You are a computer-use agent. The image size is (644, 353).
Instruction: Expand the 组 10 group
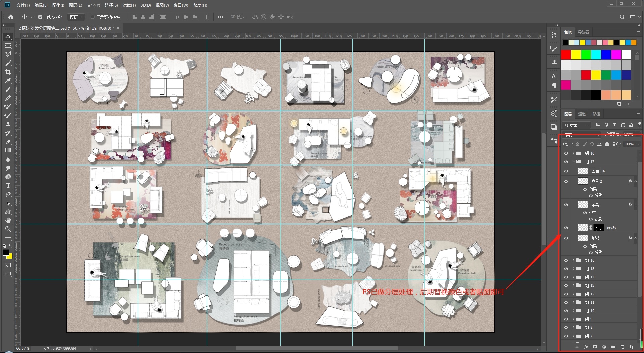tap(573, 311)
